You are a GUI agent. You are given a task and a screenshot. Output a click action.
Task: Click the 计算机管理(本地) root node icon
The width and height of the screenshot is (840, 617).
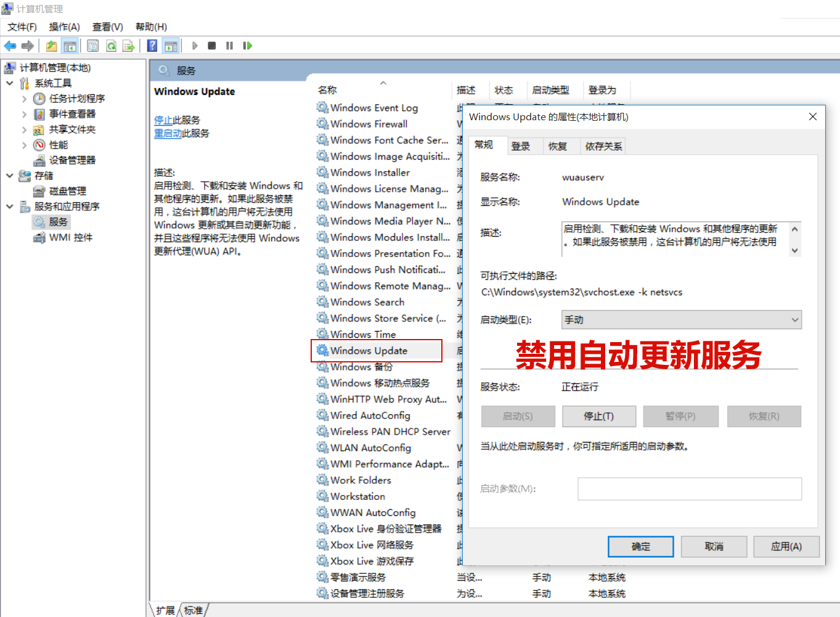[10, 68]
